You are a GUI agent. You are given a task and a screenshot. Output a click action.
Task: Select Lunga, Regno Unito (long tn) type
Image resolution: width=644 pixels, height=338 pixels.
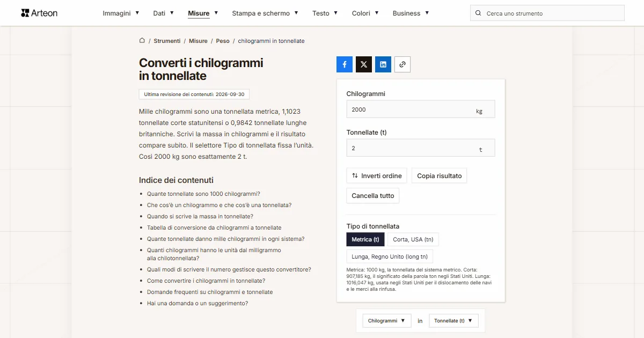390,256
